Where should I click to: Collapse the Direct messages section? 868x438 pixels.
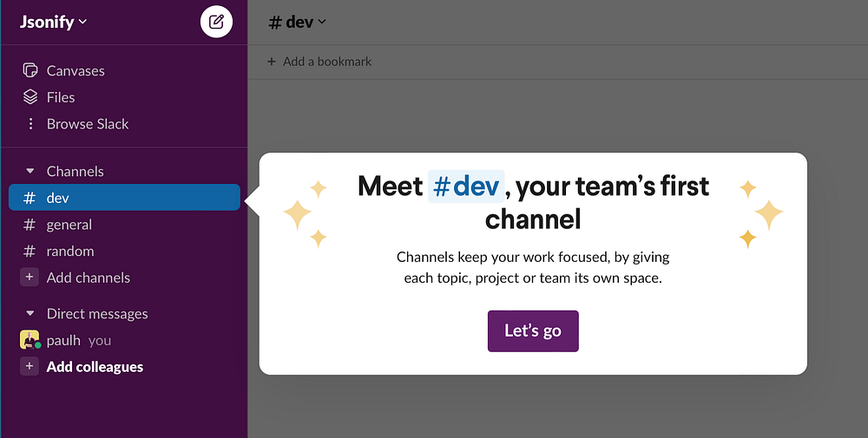pyautogui.click(x=30, y=314)
